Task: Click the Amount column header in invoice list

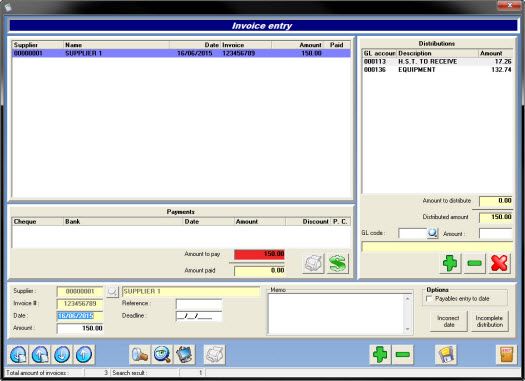Action: (x=297, y=45)
